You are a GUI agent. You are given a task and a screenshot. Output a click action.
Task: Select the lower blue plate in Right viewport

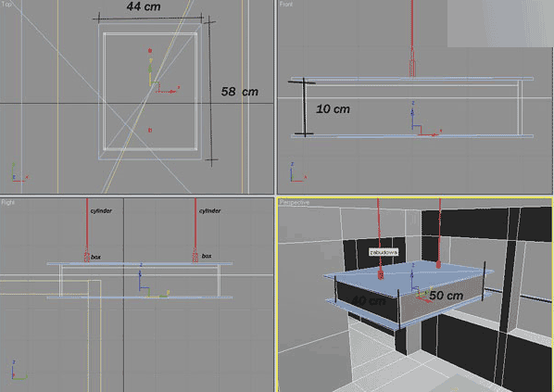[140, 297]
